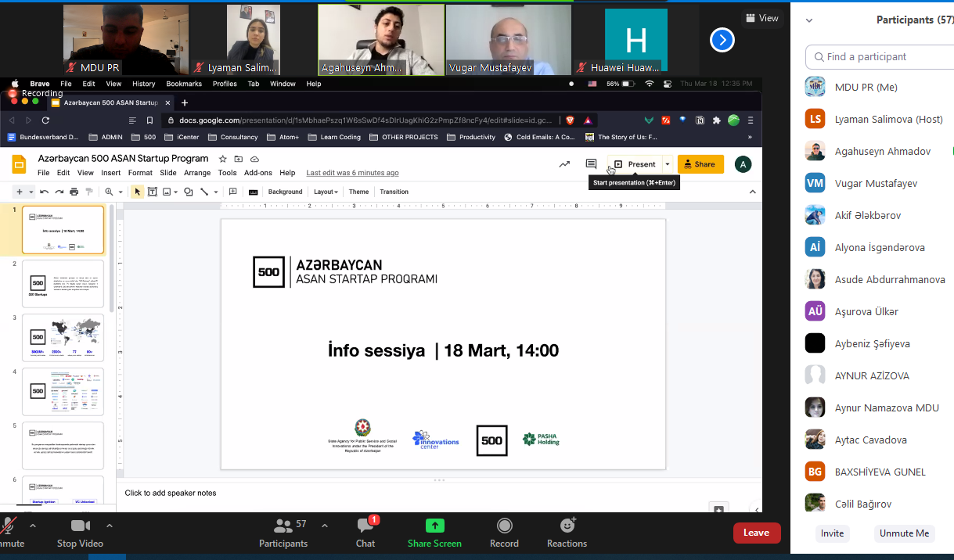Viewport: 954px width, 560px height.
Task: Open the Present options dropdown arrow
Action: point(668,164)
